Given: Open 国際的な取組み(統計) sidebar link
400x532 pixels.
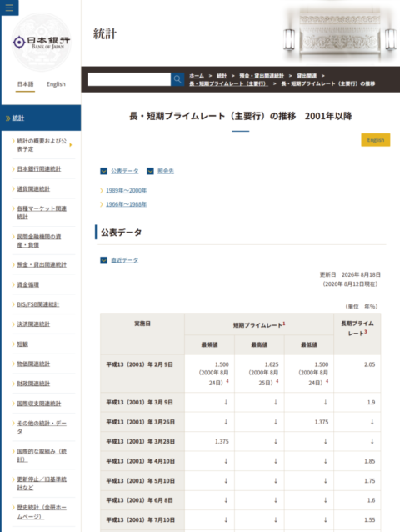Looking at the screenshot, I should (42, 455).
